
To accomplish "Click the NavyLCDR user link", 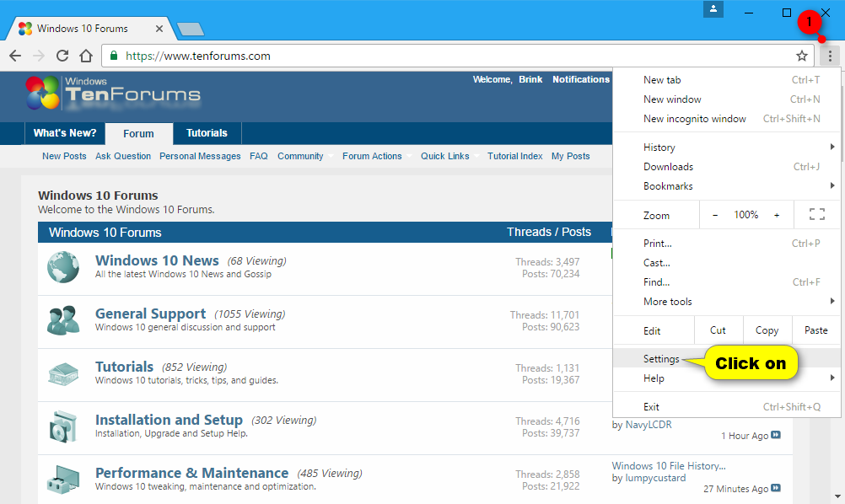I will 649,425.
